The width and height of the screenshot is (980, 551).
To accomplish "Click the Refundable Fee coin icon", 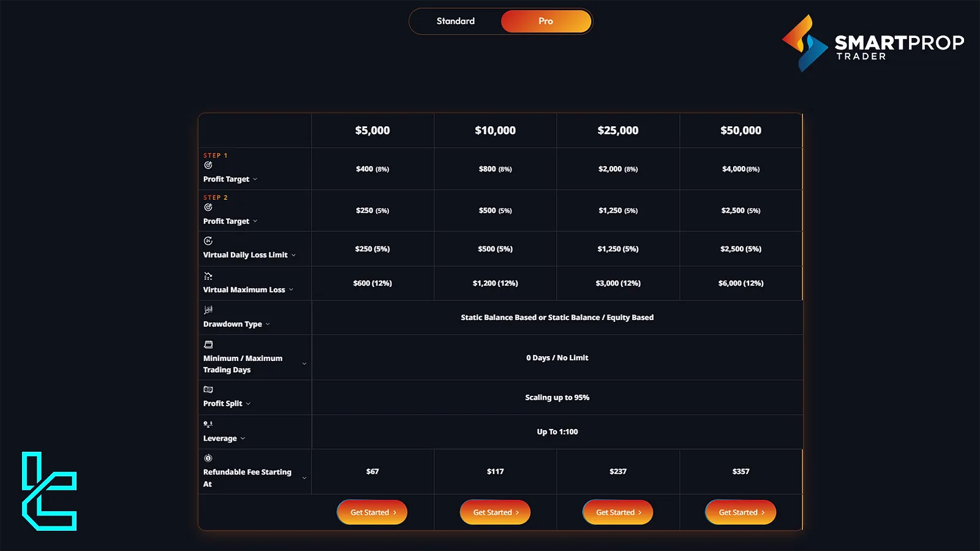I will click(x=208, y=458).
